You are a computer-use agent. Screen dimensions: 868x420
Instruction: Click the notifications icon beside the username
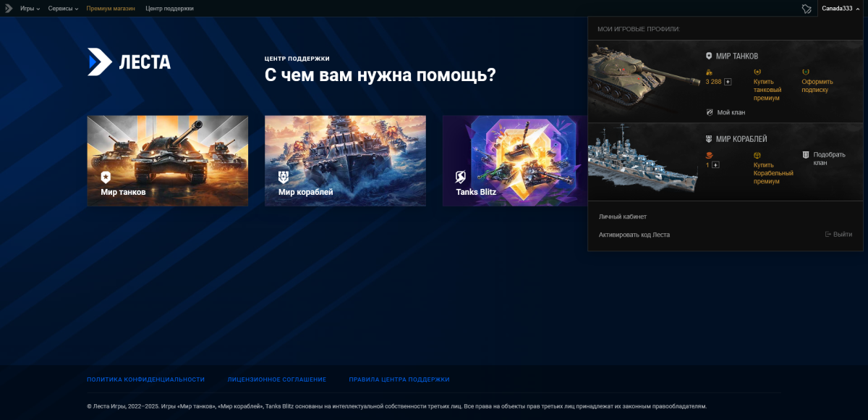click(x=807, y=9)
